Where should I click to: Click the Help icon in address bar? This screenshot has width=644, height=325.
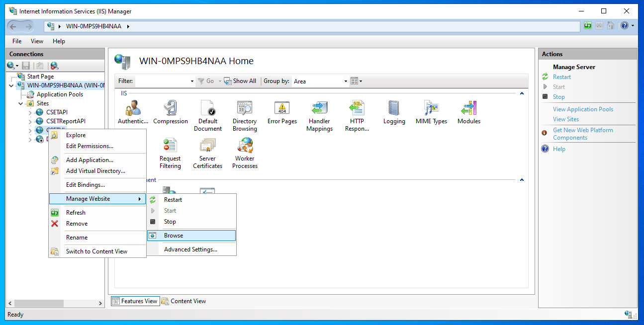tap(624, 26)
